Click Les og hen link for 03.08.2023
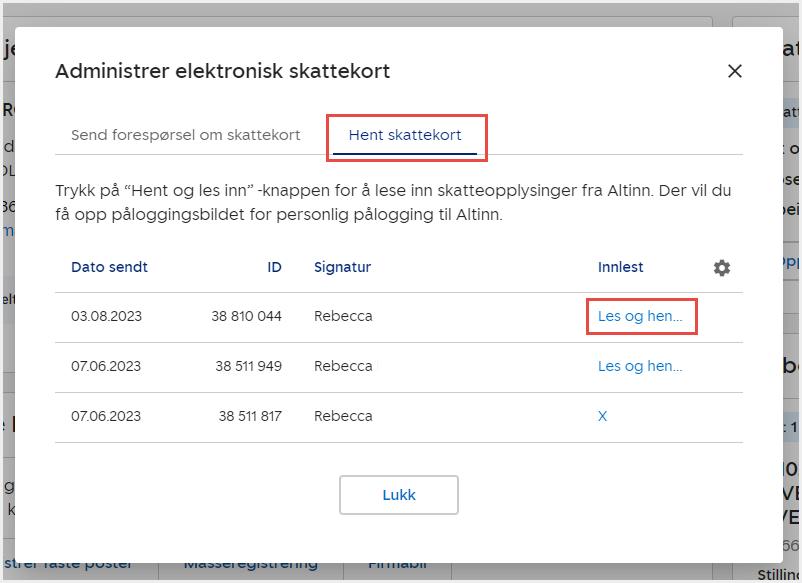This screenshot has width=802, height=583. pyautogui.click(x=640, y=316)
